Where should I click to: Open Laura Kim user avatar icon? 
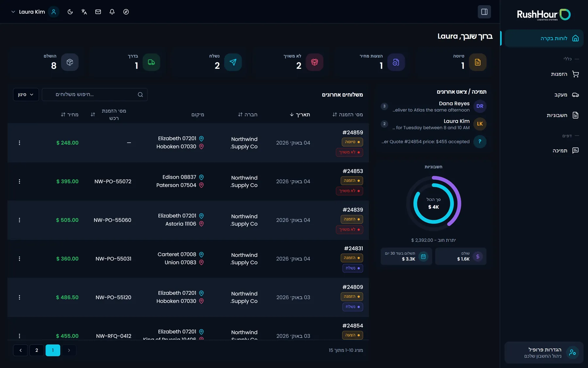(x=54, y=12)
